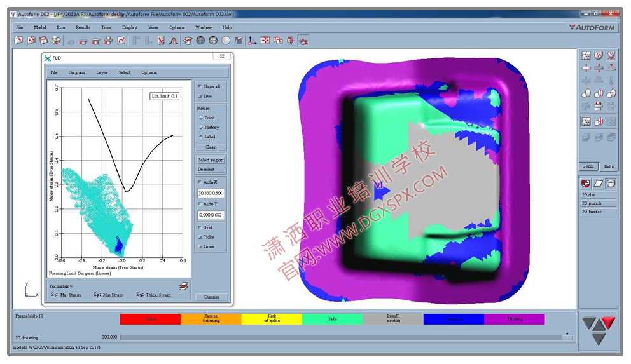The height and width of the screenshot is (364, 631).
Task: Click the printer icon in the toolbar
Action: 57,41
